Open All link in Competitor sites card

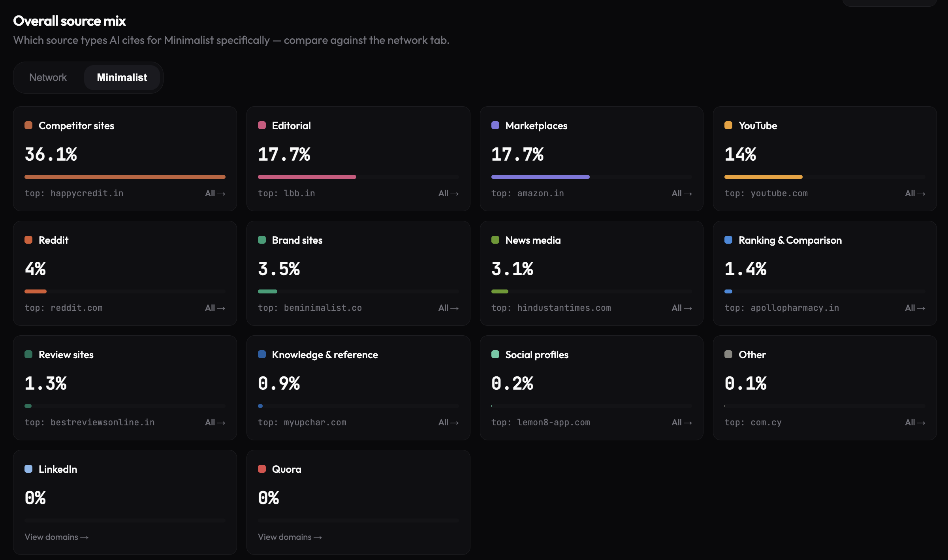(x=215, y=194)
